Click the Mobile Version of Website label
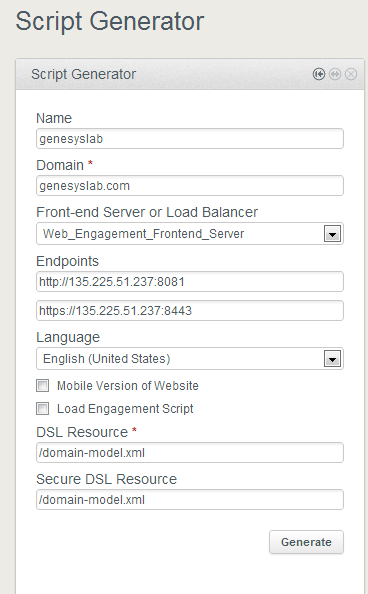 pyautogui.click(x=128, y=386)
